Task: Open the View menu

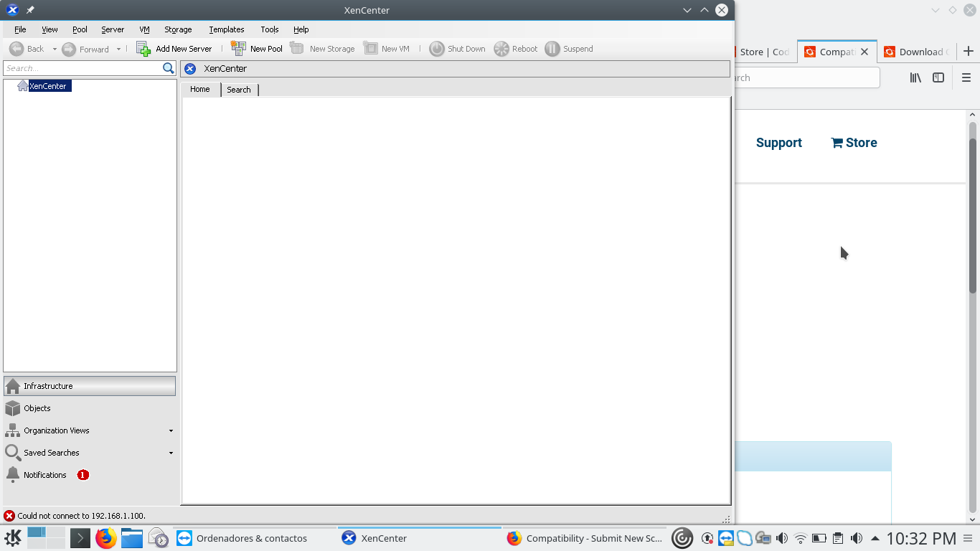Action: 50,29
